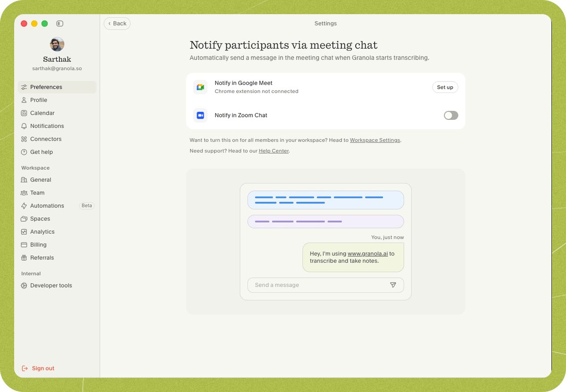
Task: Click the Send a message input field
Action: 325,285
